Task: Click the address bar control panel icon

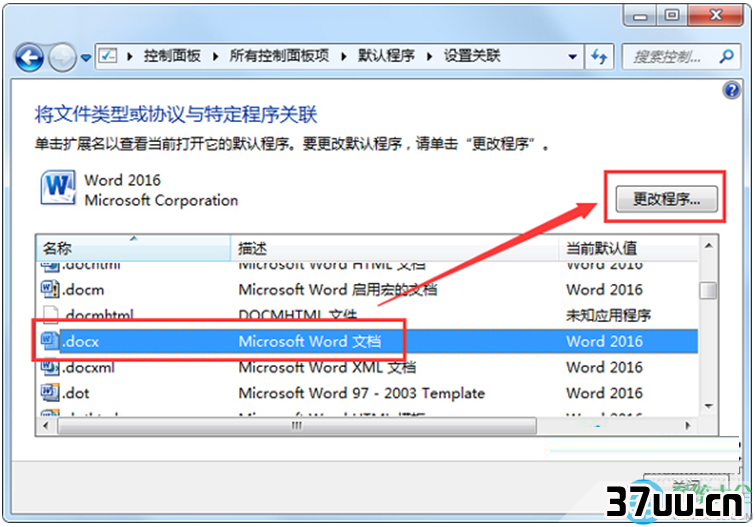Action: click(108, 56)
